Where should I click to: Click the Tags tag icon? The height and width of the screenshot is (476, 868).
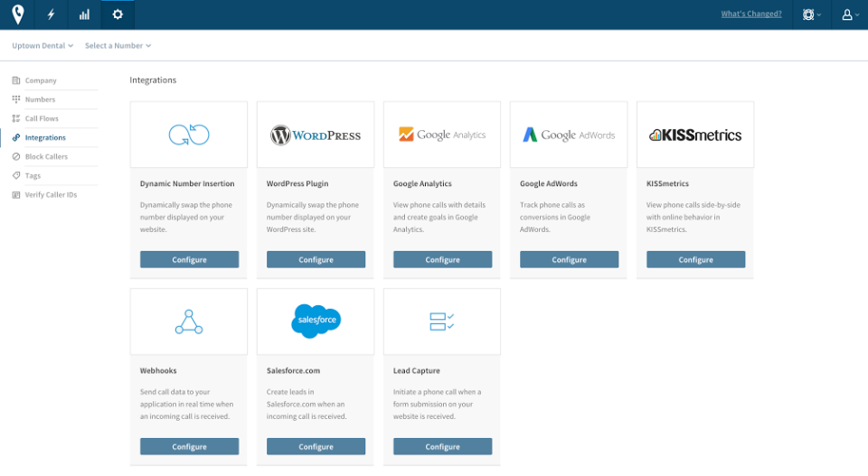click(x=16, y=176)
